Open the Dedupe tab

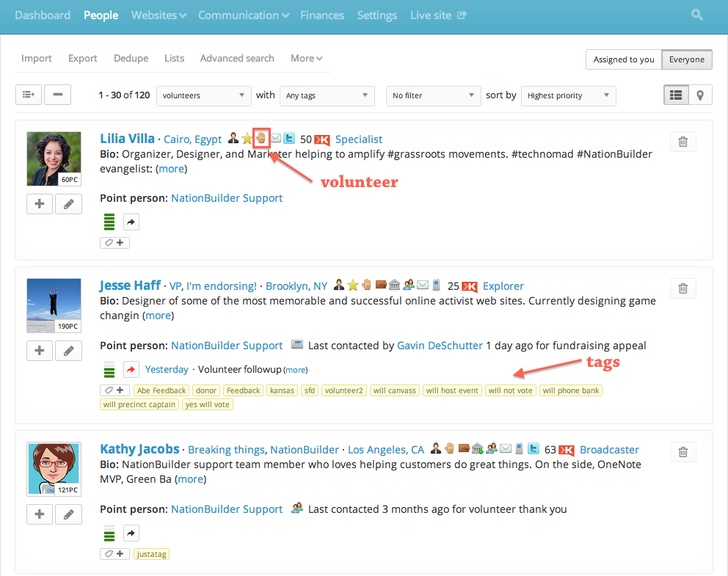click(131, 59)
